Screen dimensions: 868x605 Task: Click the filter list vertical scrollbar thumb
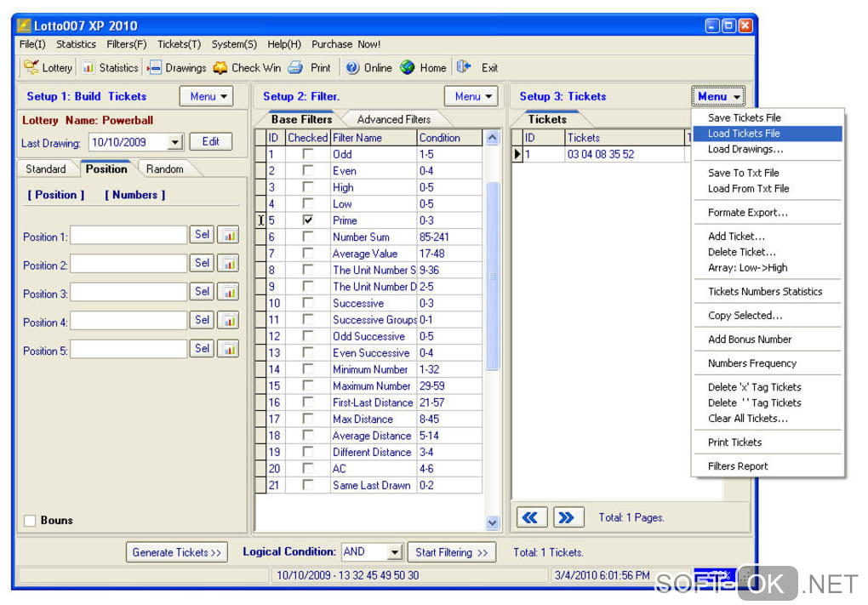tap(492, 276)
